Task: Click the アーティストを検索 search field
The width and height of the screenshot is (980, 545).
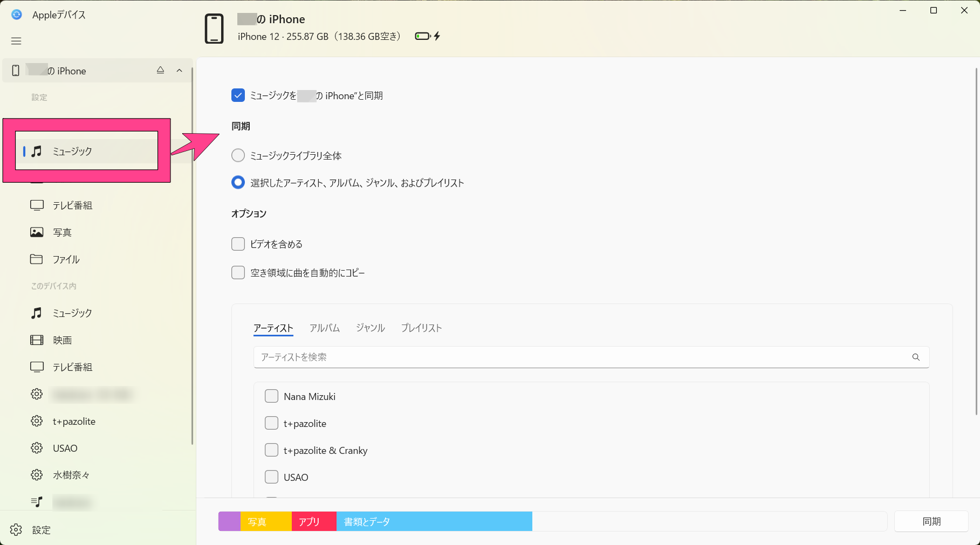Action: 591,357
